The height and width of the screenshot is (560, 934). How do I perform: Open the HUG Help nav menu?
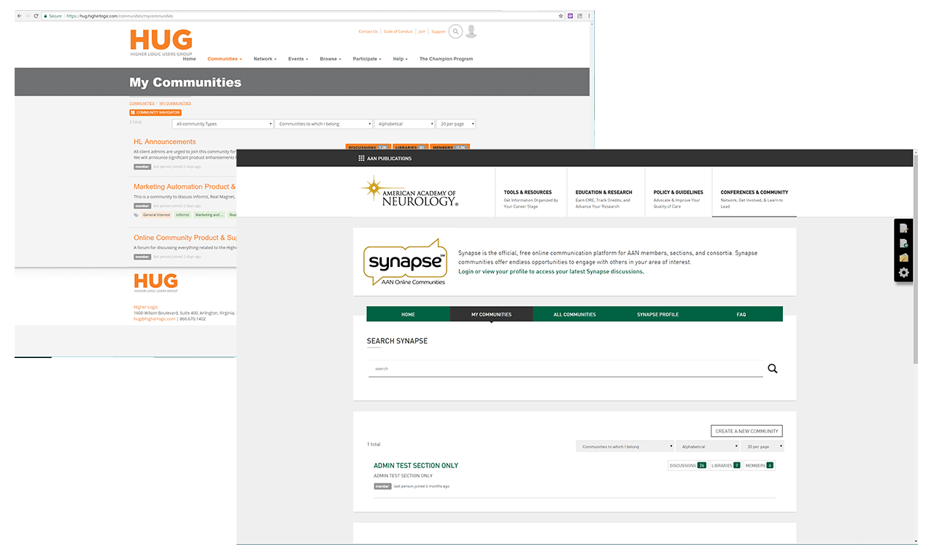point(400,59)
